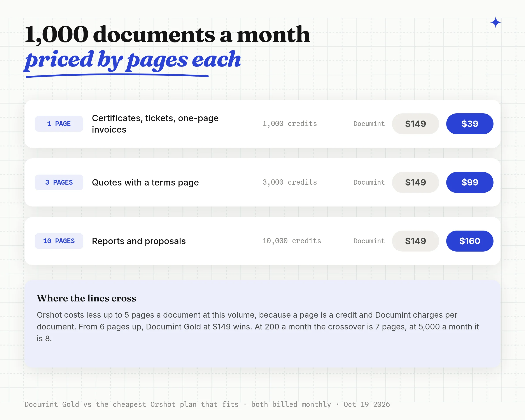Click the $149 pill in the 10 PAGES row

[x=415, y=241]
